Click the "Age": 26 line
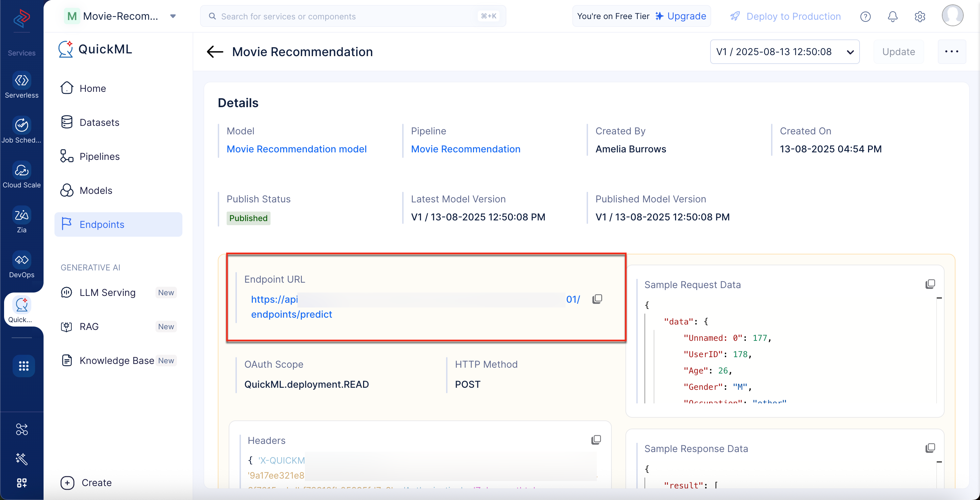Viewport: 980px width, 500px height. (708, 371)
